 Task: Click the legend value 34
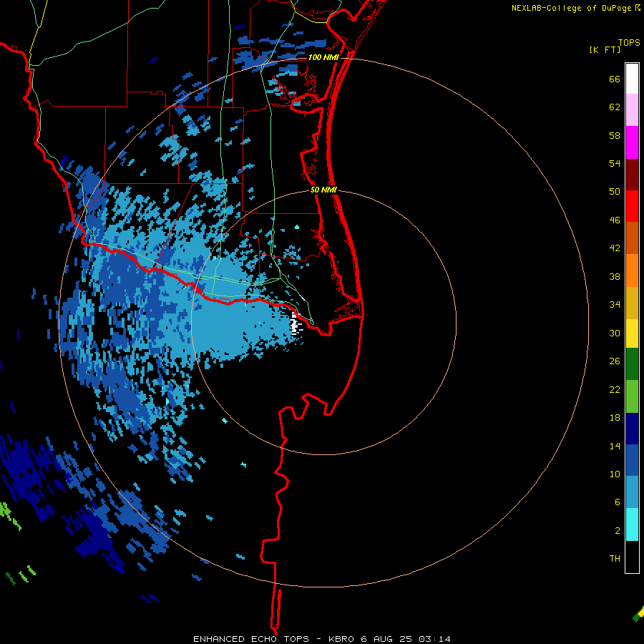[615, 305]
